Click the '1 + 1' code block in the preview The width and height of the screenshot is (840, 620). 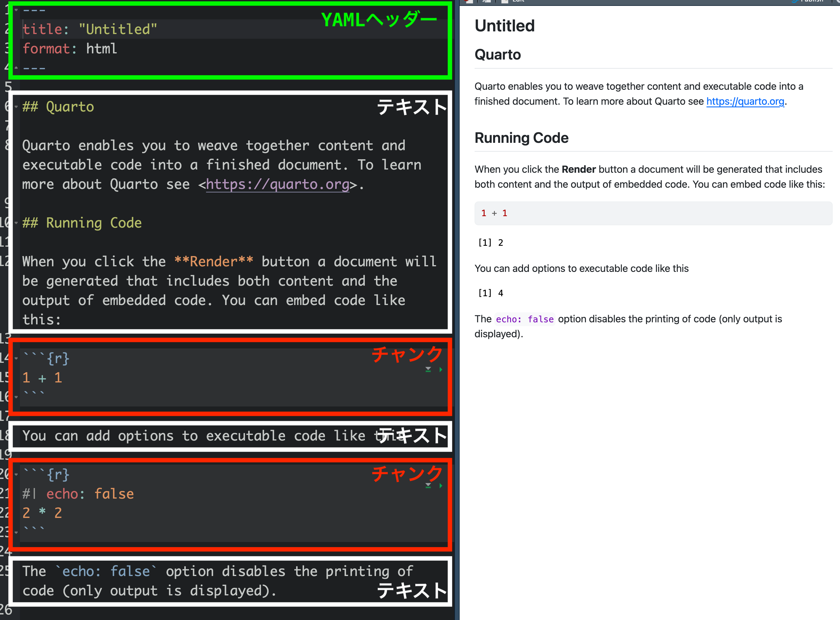tap(653, 213)
